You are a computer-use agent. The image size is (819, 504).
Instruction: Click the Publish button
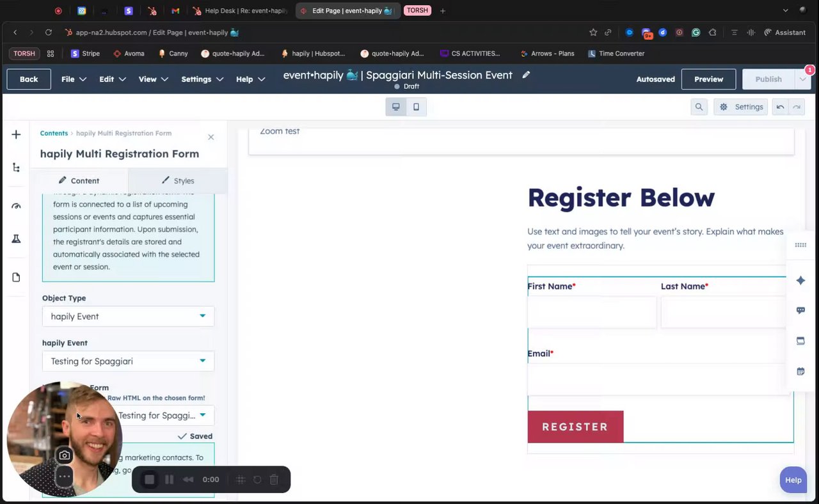[768, 79]
